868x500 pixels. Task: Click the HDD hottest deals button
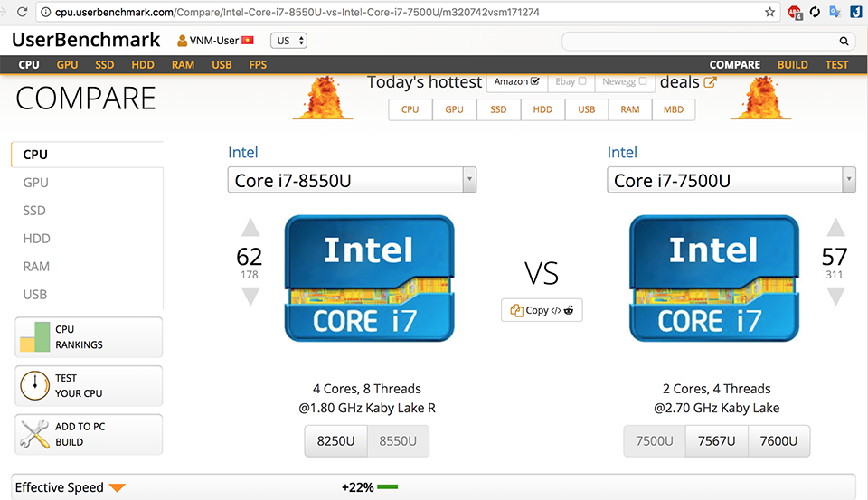(x=542, y=109)
